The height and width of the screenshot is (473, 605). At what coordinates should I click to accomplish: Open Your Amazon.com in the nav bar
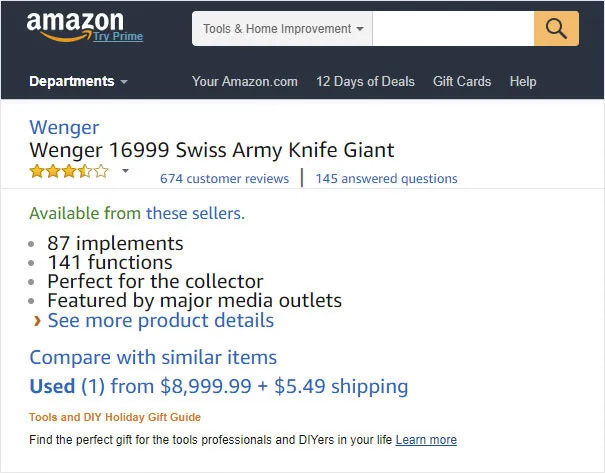(x=245, y=81)
